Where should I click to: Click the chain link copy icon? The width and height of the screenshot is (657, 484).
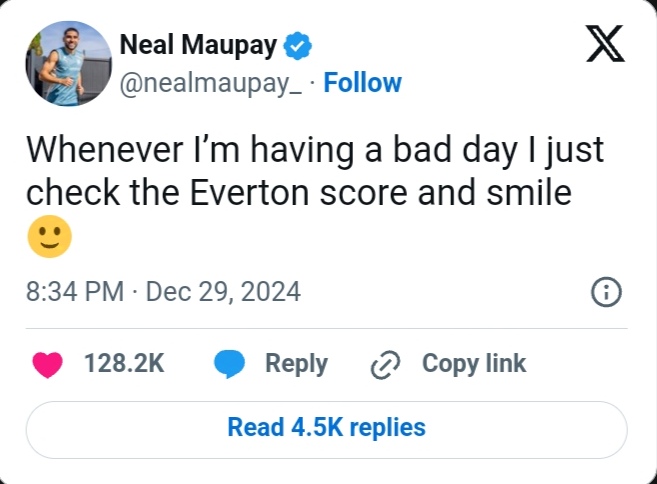384,365
